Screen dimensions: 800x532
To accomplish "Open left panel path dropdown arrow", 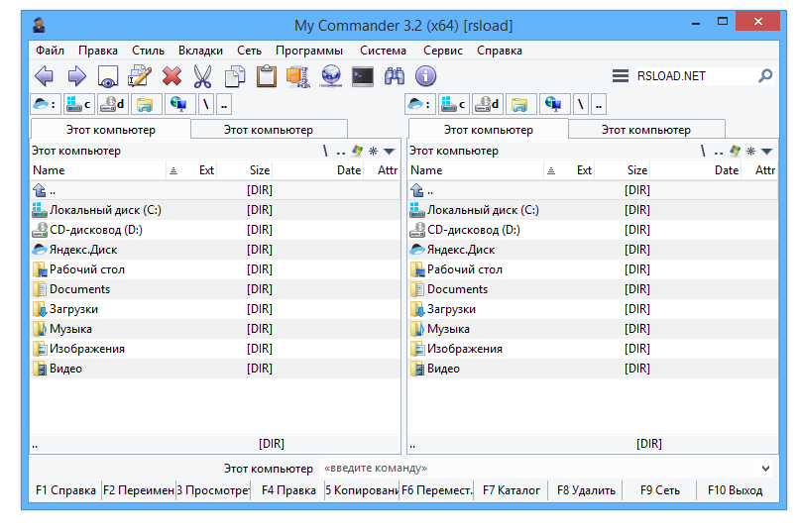I will (390, 152).
